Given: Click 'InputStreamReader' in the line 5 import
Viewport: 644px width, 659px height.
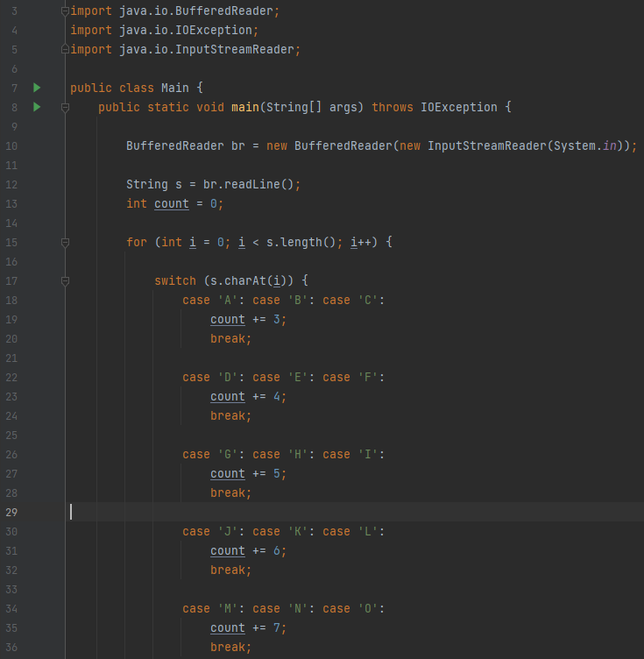Looking at the screenshot, I should (235, 50).
